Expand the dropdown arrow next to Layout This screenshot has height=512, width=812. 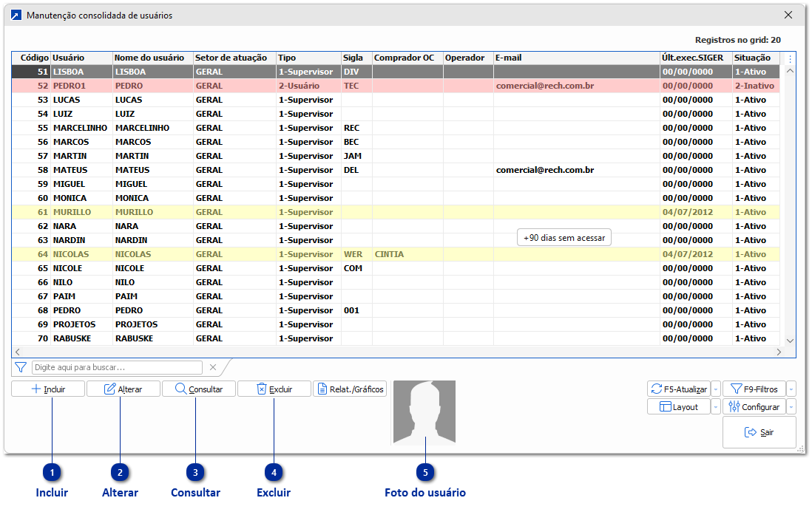715,406
